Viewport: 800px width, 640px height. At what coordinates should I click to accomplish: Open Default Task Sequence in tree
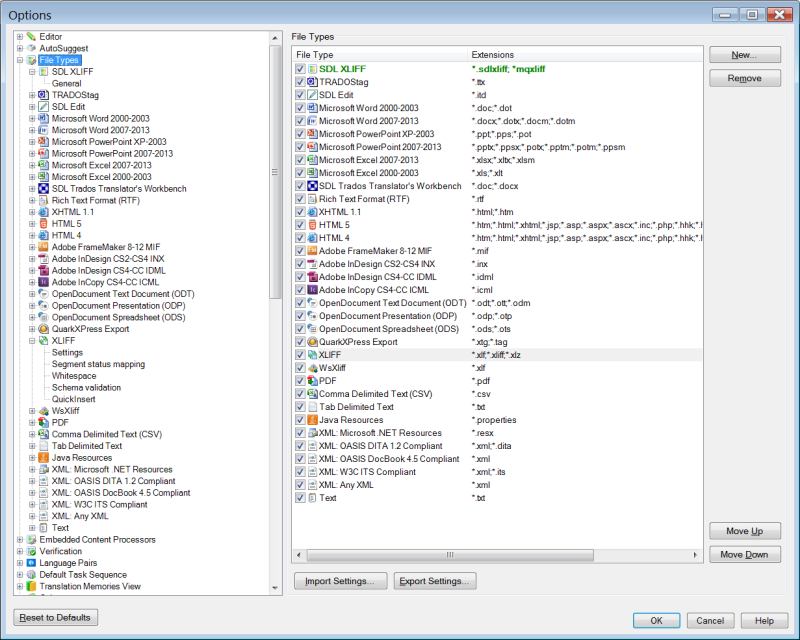[83, 575]
